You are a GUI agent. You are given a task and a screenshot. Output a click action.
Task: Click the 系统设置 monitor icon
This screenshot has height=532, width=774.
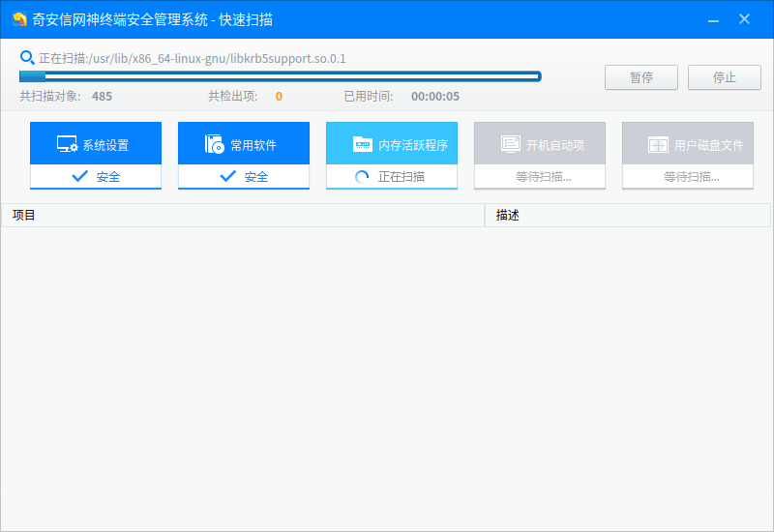click(67, 145)
